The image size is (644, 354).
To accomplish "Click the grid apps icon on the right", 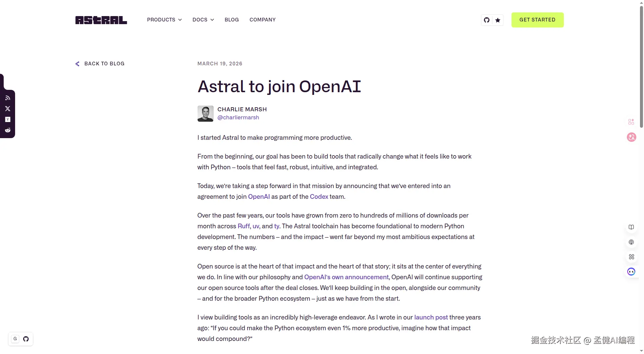I will (631, 256).
